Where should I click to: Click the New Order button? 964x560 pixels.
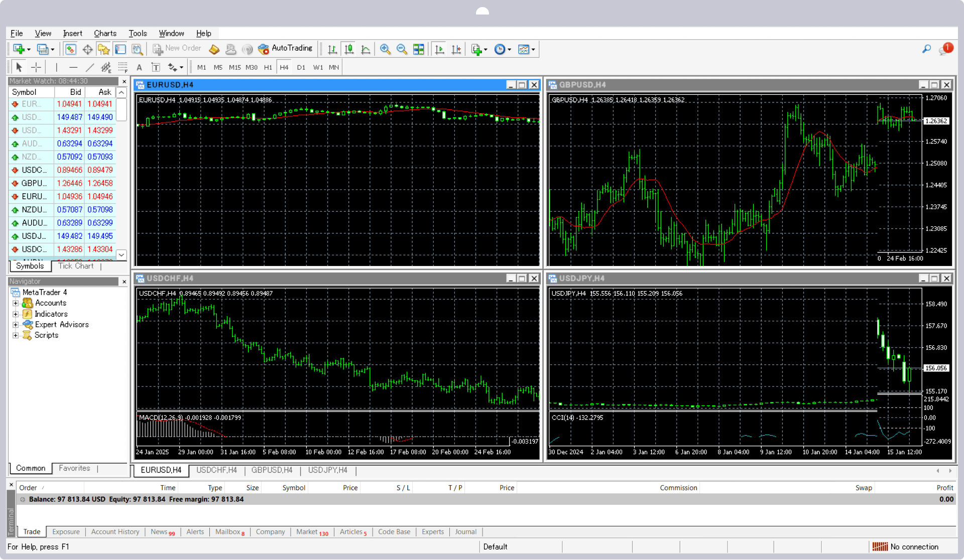177,49
